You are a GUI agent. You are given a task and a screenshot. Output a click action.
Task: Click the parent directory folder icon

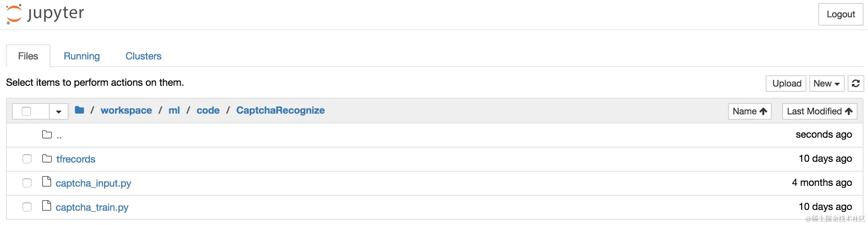coord(47,134)
